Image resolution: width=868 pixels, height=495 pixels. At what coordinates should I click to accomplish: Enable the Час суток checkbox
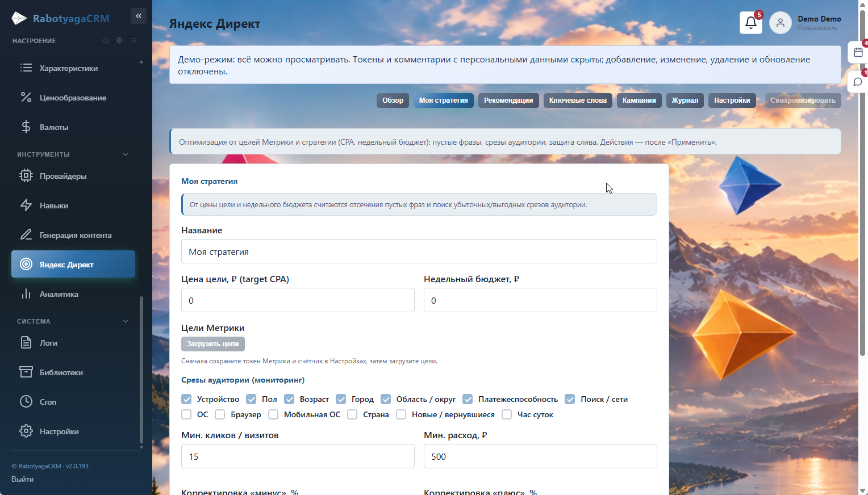click(x=507, y=414)
